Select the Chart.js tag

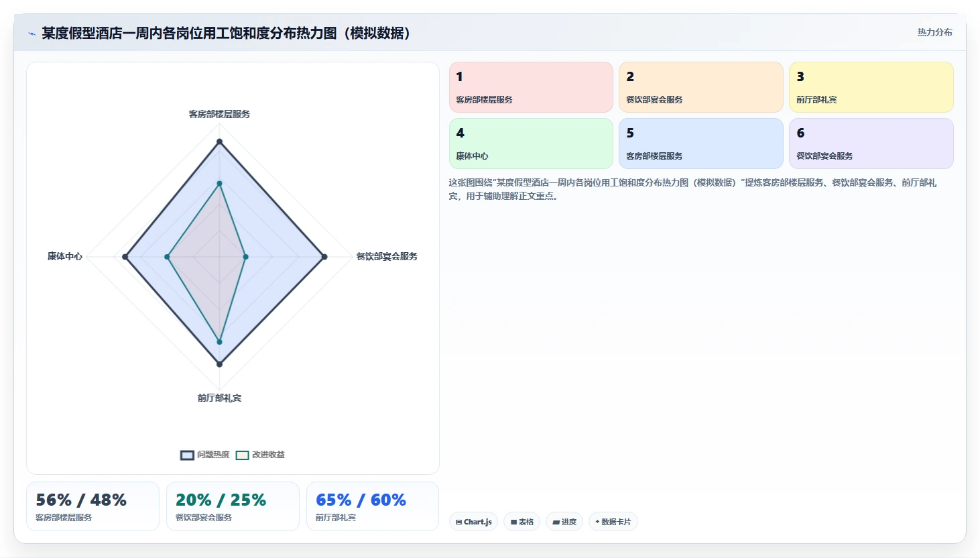(x=473, y=522)
